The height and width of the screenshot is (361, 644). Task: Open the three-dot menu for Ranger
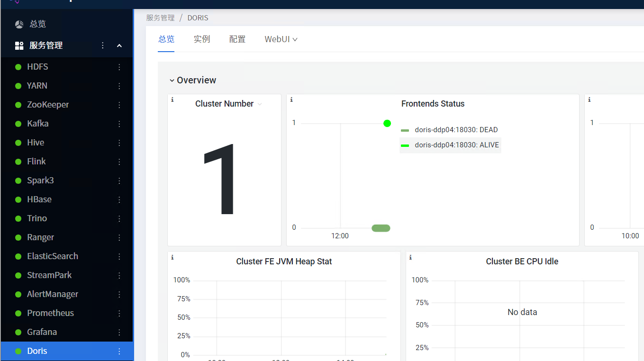119,237
